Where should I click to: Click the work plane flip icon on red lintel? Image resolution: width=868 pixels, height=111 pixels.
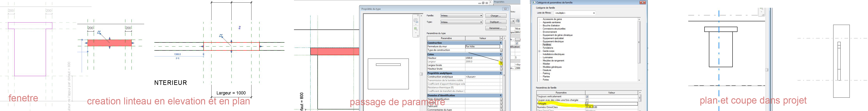click(99, 32)
